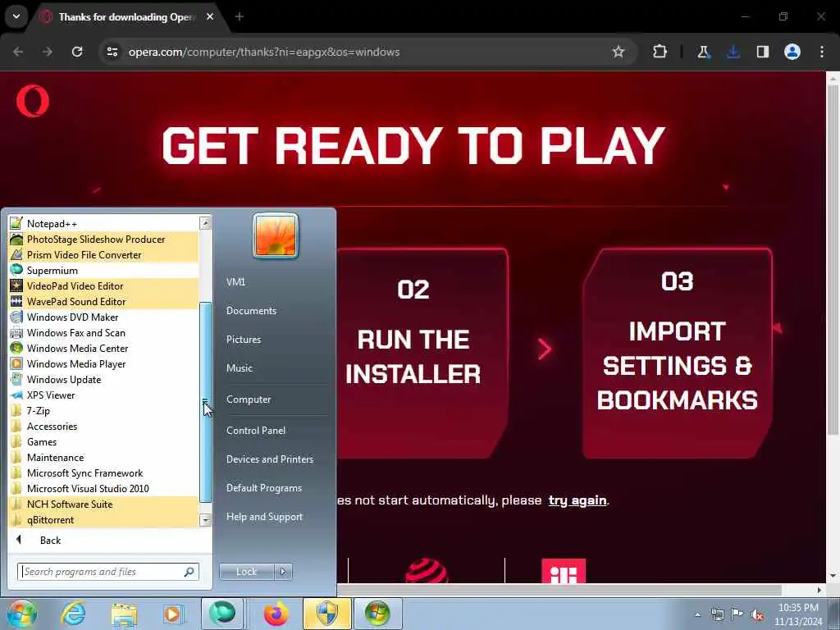Click next arrow between installer steps
The height and width of the screenshot is (630, 840).
(x=545, y=349)
